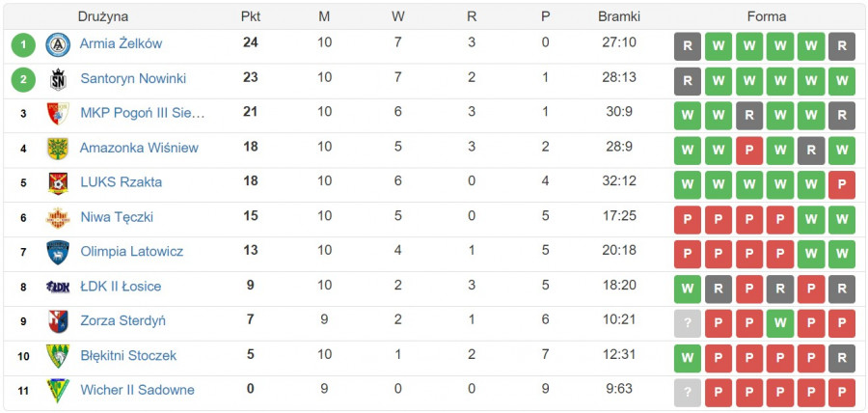Sort by the Bramki column header
Image resolution: width=868 pixels, height=413 pixels.
point(619,16)
